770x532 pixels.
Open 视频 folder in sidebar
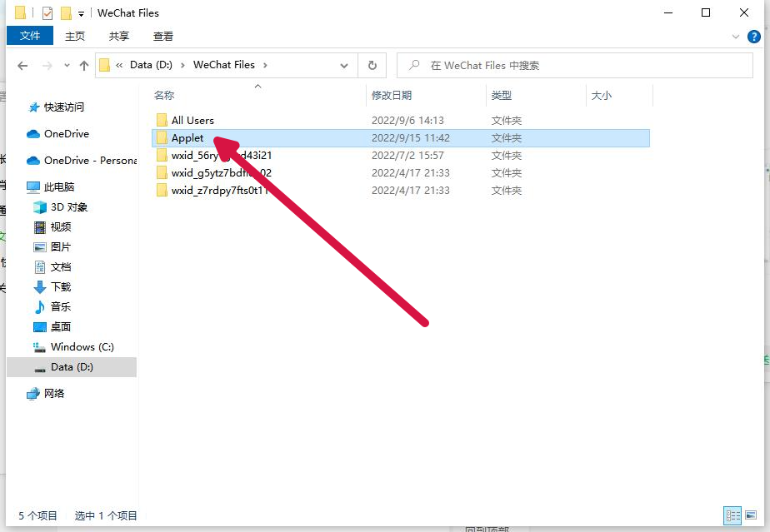tap(60, 226)
